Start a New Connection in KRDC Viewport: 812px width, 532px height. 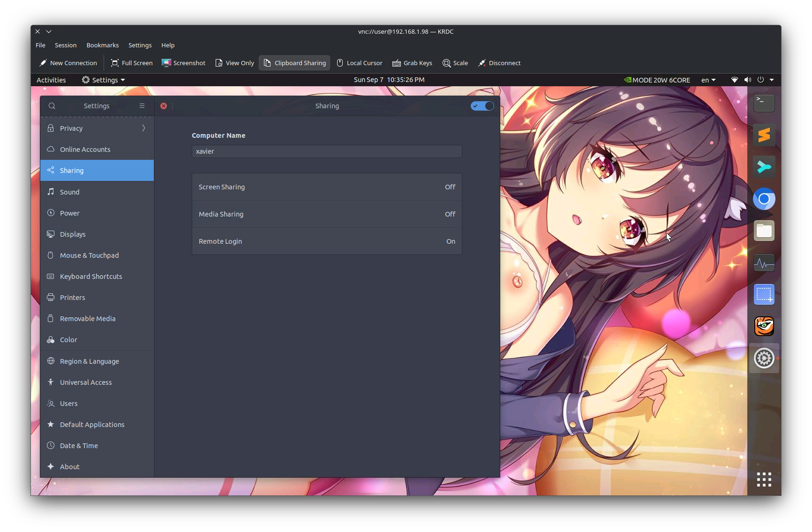(68, 63)
